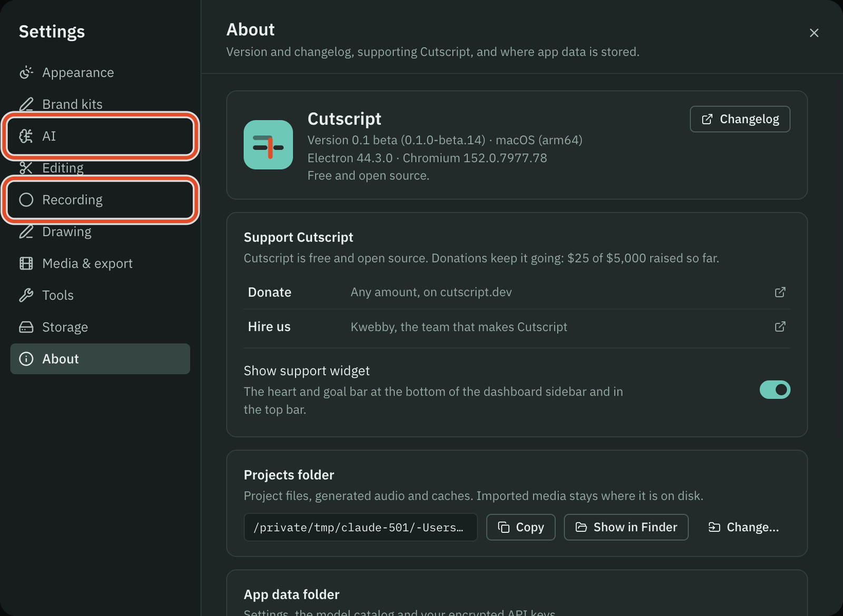This screenshot has width=843, height=616.
Task: Click Change... to pick new projects folder
Action: click(x=743, y=527)
